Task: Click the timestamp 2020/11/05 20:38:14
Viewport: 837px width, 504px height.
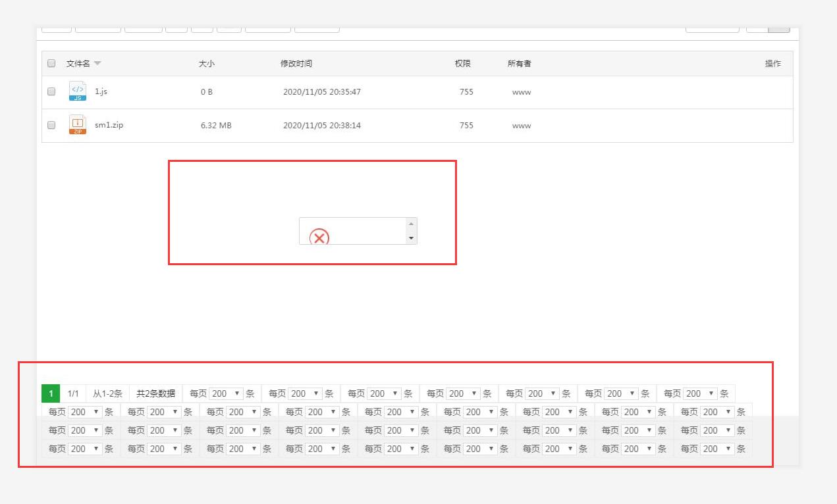Action: pos(322,125)
